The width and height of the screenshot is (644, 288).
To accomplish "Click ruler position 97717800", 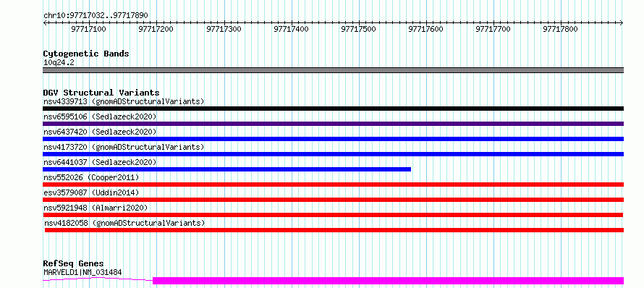I will pos(561,29).
